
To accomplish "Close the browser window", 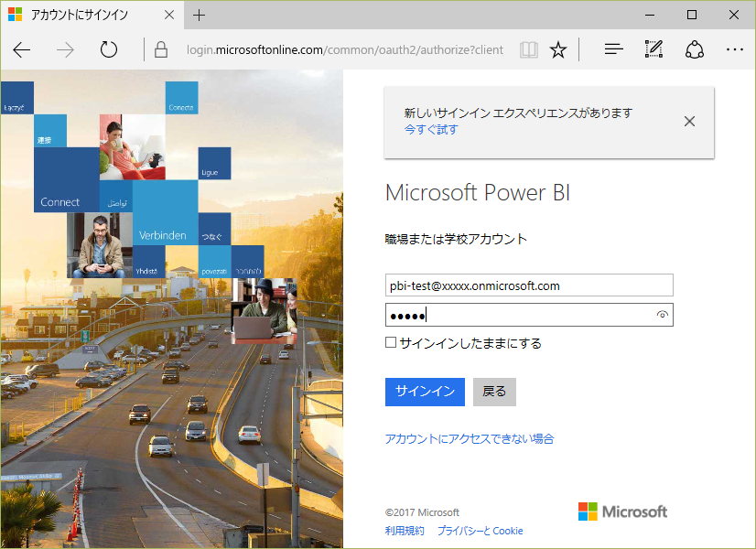I will (734, 15).
